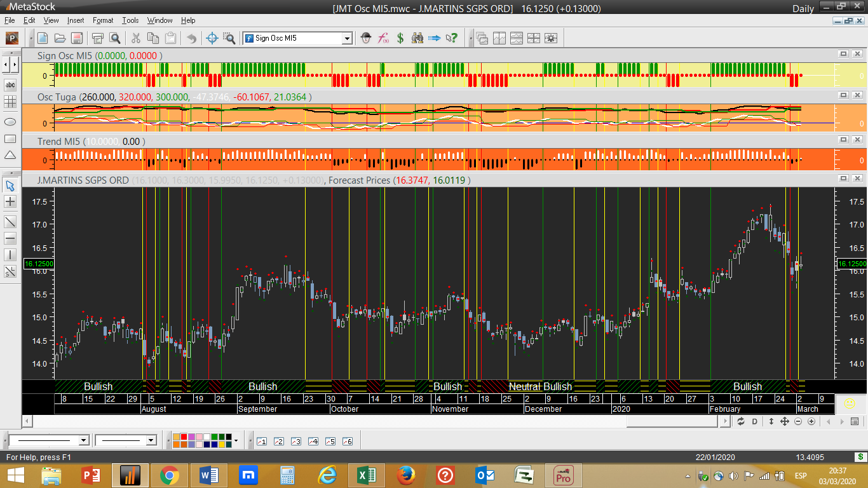868x488 pixels.
Task: Toggle the D periodicity button on chart
Action: (x=755, y=421)
